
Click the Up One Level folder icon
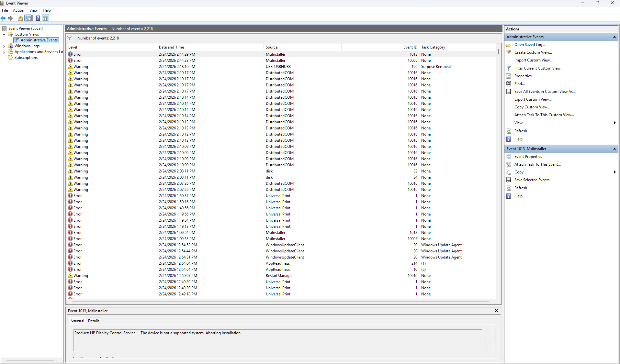point(20,18)
